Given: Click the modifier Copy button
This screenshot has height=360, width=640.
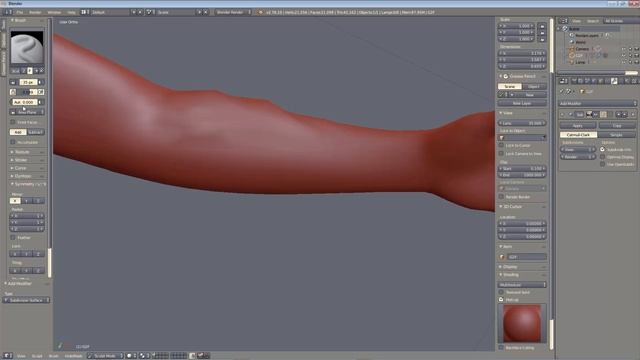Looking at the screenshot, I should point(617,126).
